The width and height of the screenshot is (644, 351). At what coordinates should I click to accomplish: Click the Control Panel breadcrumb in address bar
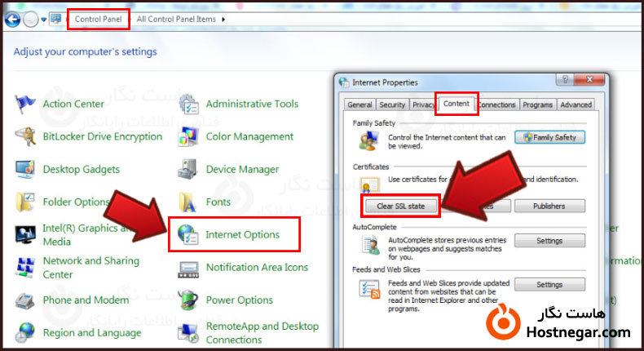tap(98, 18)
